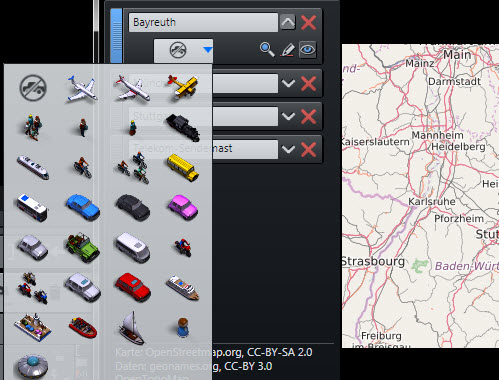Remove the Telekom-Sendemast waypoint with red X
Screen dimensions: 499x380
click(309, 149)
